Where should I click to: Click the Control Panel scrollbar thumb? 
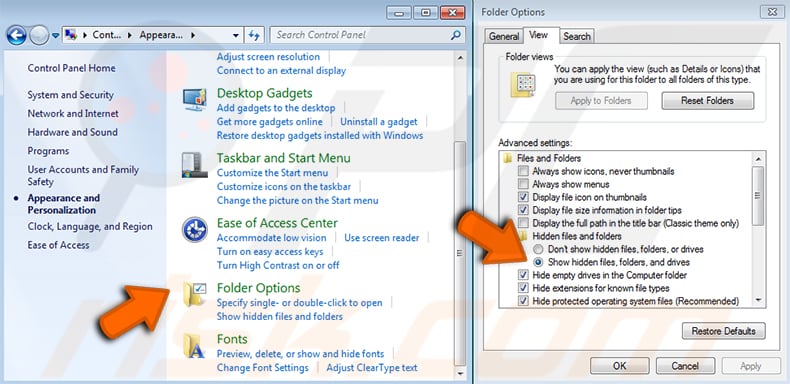[x=459, y=253]
